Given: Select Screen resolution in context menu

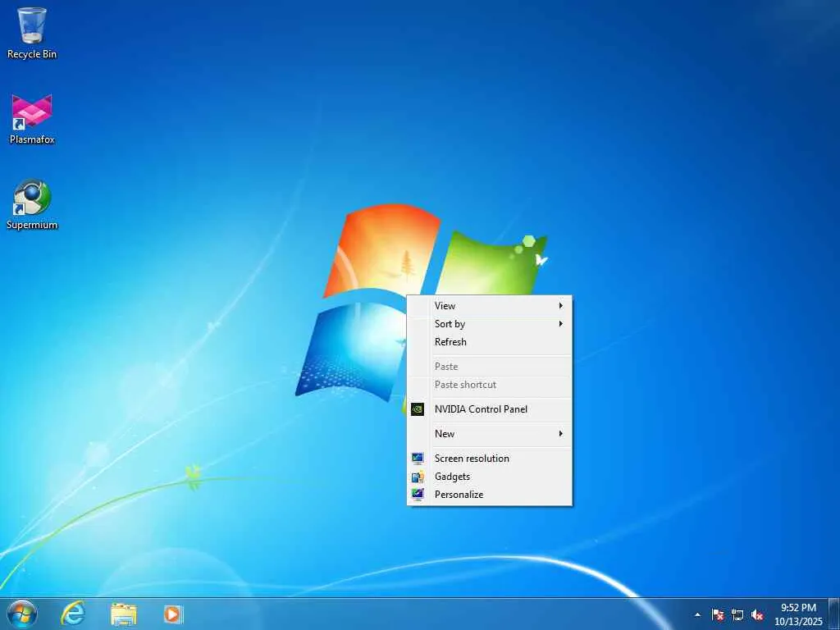Looking at the screenshot, I should pyautogui.click(x=490, y=458).
